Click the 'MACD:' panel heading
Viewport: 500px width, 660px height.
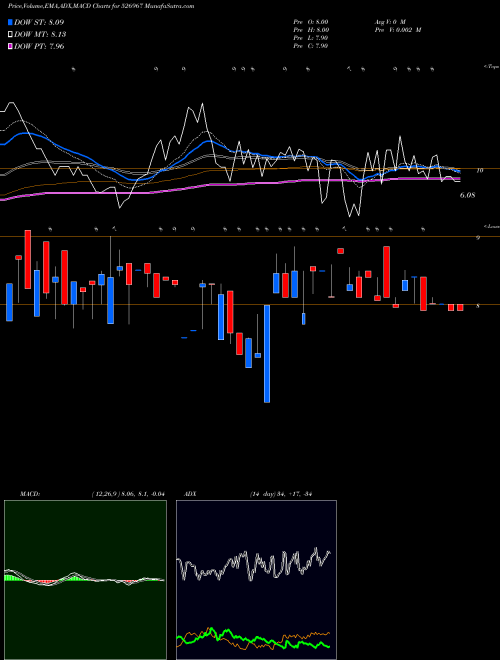[x=30, y=494]
